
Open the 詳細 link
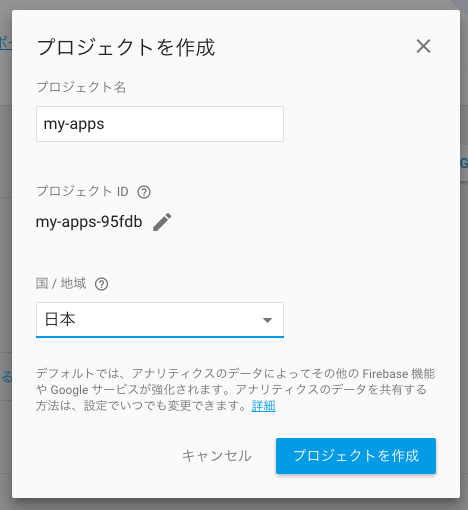tap(263, 406)
